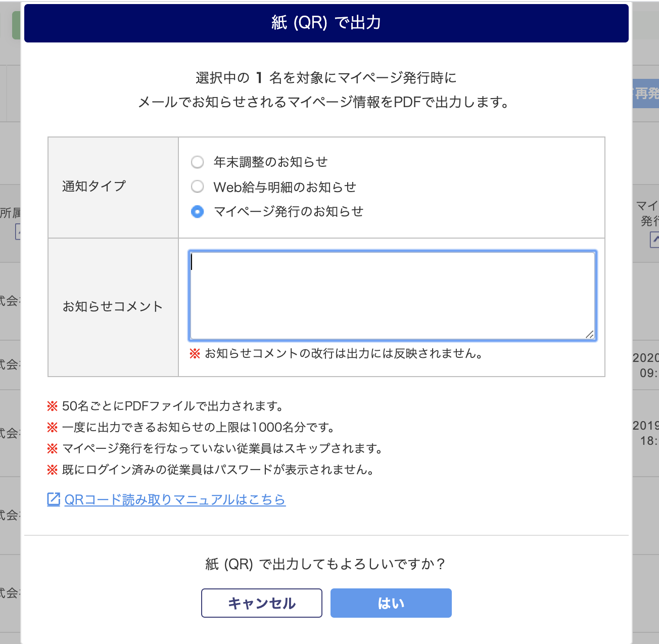Click the お知らせコメント row label
This screenshot has height=644, width=659.
click(x=113, y=307)
